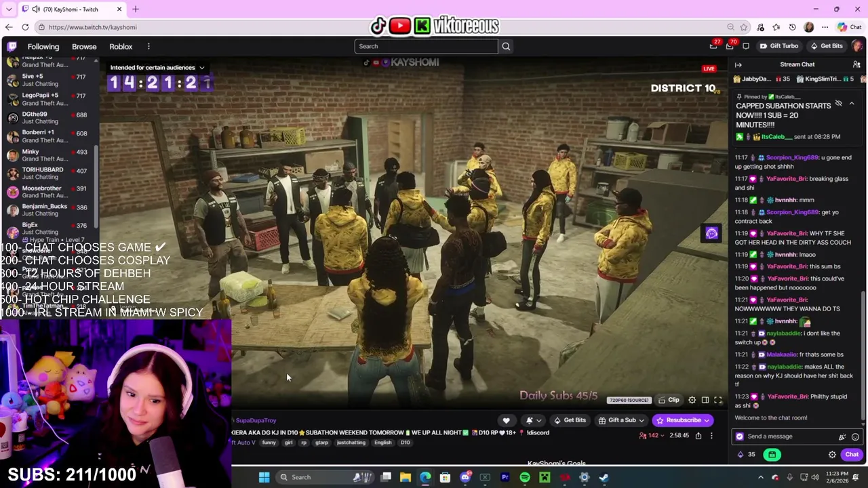Collapse the pinned message chevron
This screenshot has width=868, height=488.
pos(852,104)
